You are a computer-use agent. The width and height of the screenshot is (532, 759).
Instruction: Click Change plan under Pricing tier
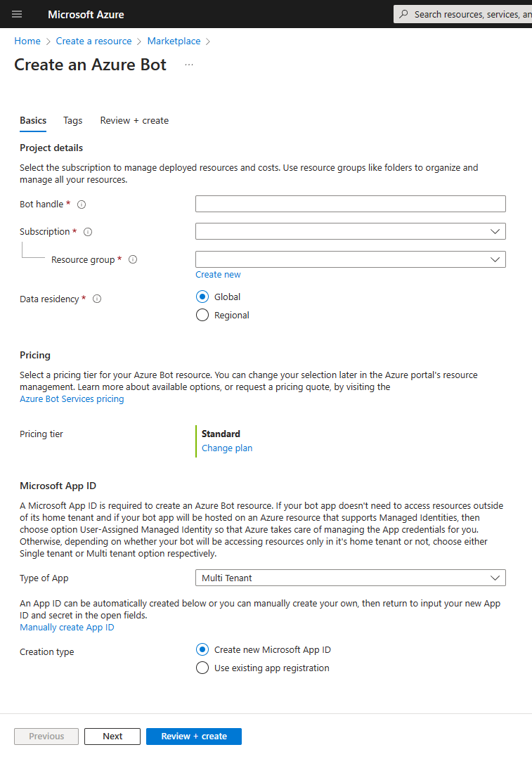pos(226,448)
